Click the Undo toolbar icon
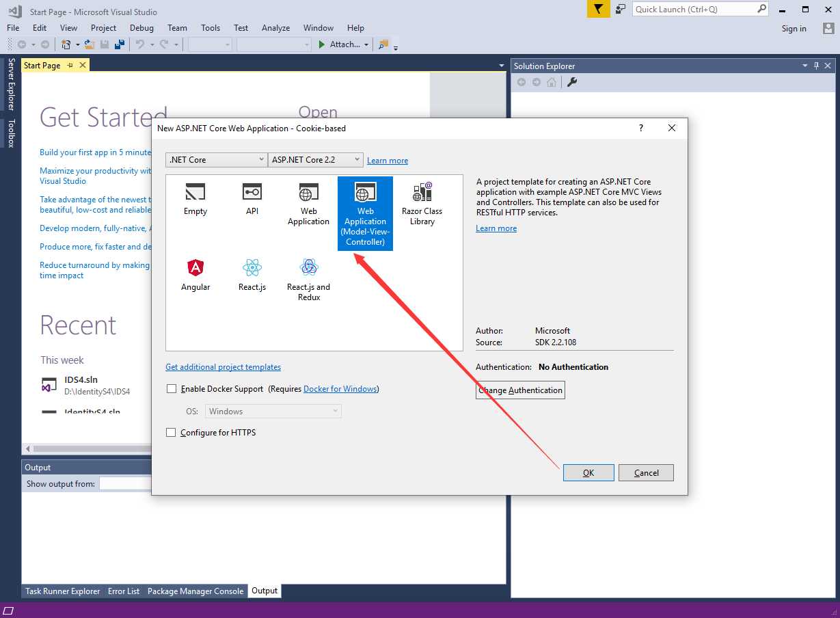Viewport: 840px width, 618px height. [139, 44]
